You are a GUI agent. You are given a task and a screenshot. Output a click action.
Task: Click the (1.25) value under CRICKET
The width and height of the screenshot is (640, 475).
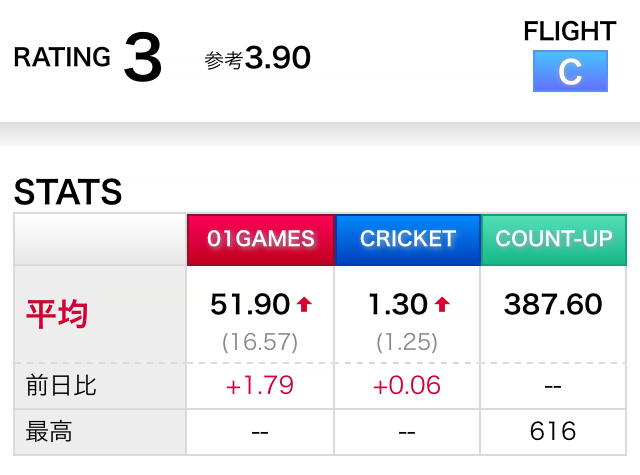(407, 342)
